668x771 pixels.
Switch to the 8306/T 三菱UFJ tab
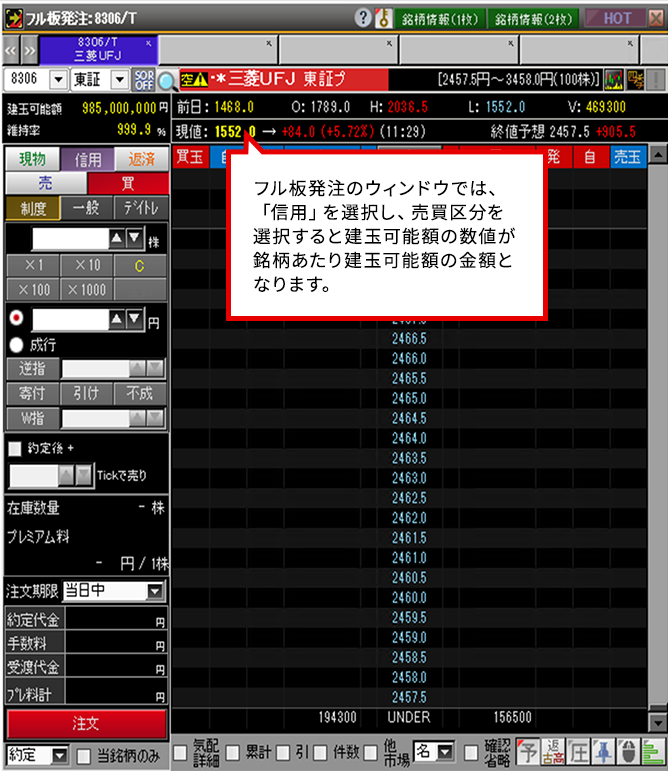[97, 50]
